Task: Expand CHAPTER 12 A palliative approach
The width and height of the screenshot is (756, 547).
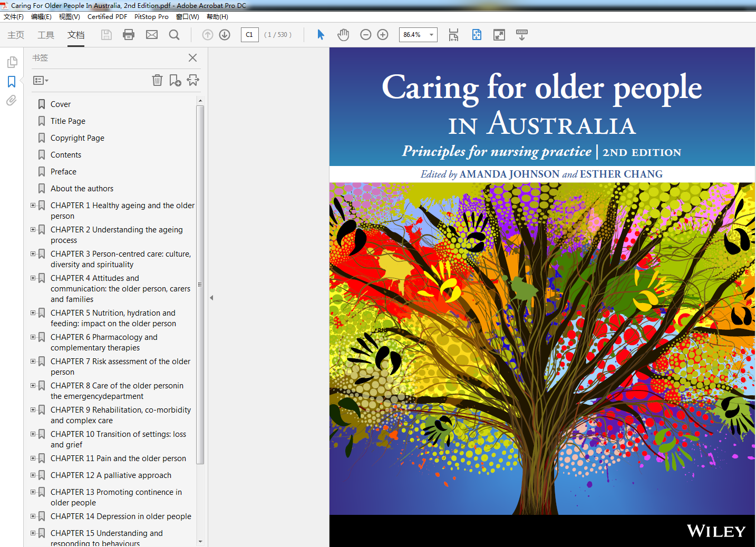Action: (x=33, y=475)
